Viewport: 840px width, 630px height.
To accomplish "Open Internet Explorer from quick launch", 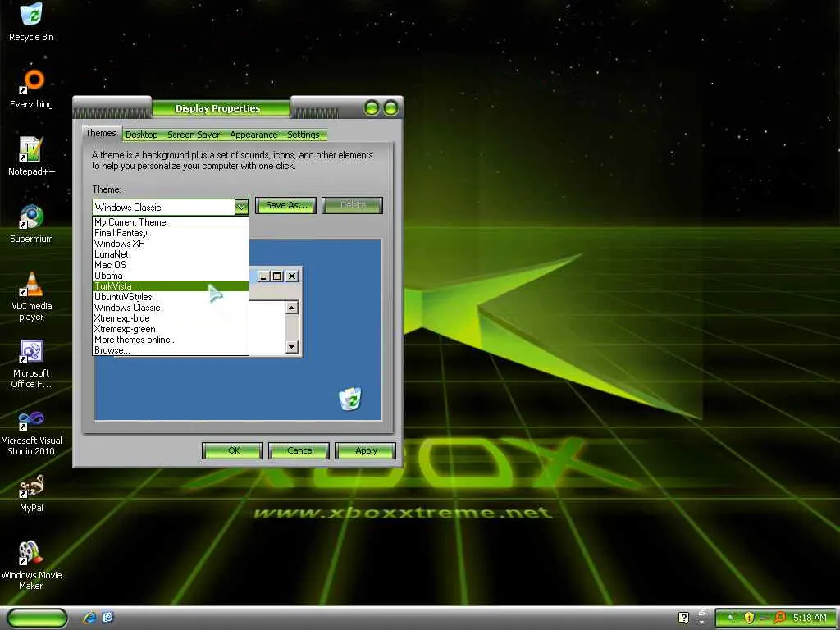I will (x=89, y=618).
